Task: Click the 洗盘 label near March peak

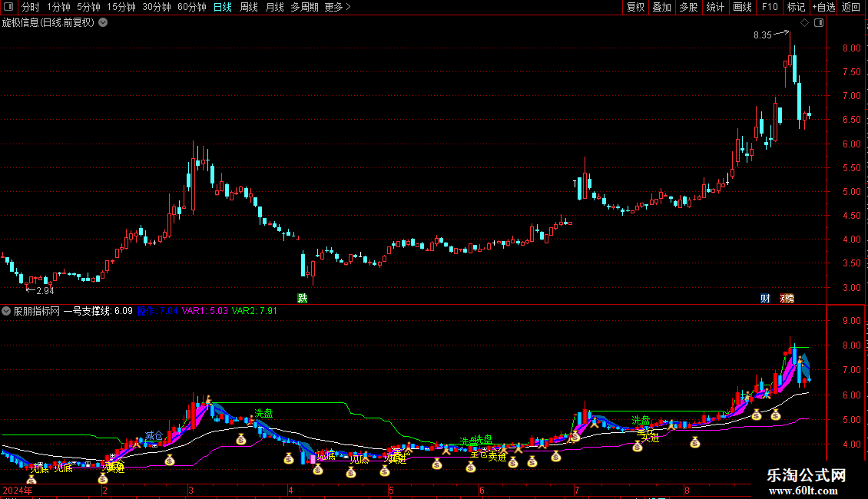Action: 263,413
